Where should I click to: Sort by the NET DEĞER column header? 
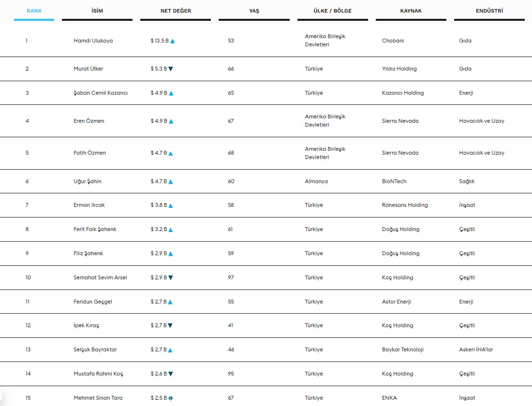click(x=176, y=11)
